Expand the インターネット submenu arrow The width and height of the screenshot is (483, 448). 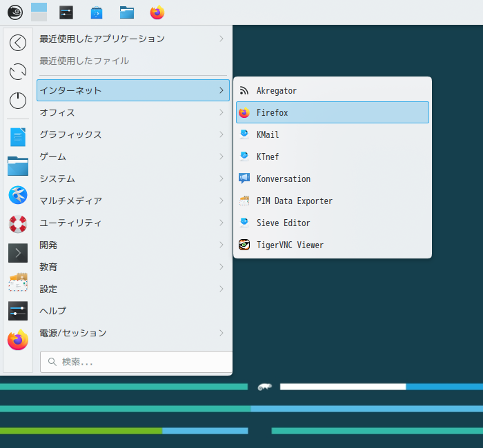coord(221,90)
